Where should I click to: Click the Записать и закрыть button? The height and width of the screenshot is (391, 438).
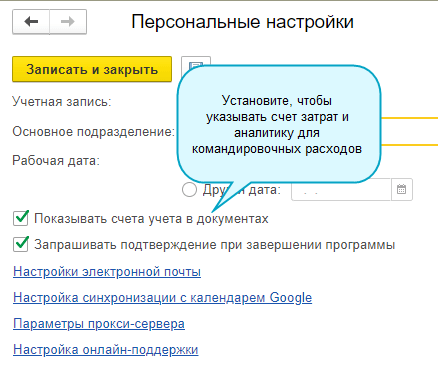click(92, 69)
